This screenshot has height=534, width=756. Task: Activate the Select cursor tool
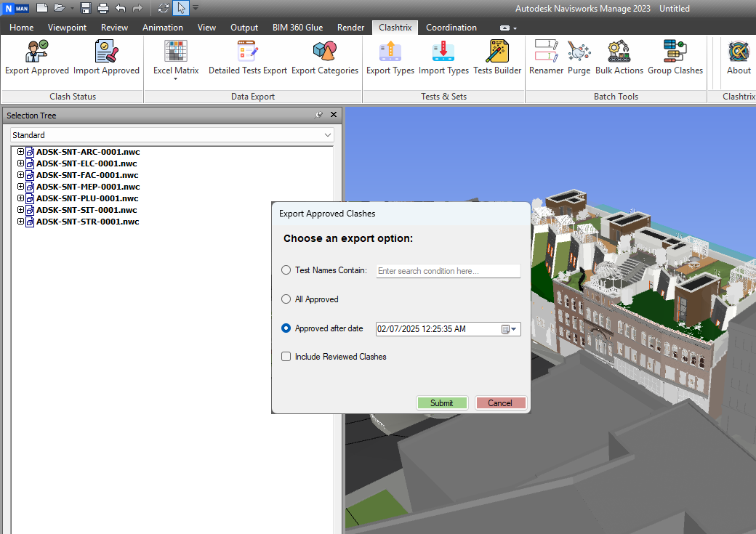coord(181,8)
